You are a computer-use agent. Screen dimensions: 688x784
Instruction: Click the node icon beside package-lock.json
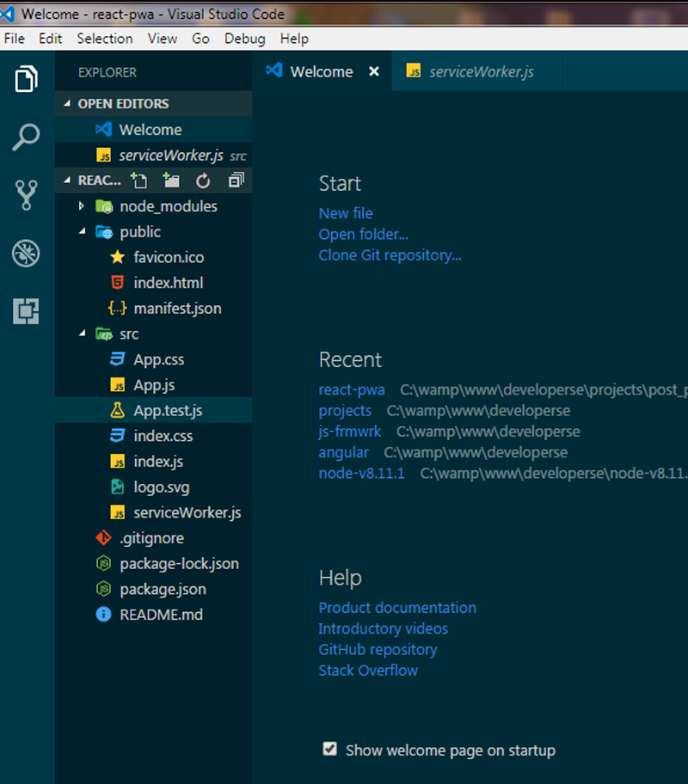click(x=103, y=563)
